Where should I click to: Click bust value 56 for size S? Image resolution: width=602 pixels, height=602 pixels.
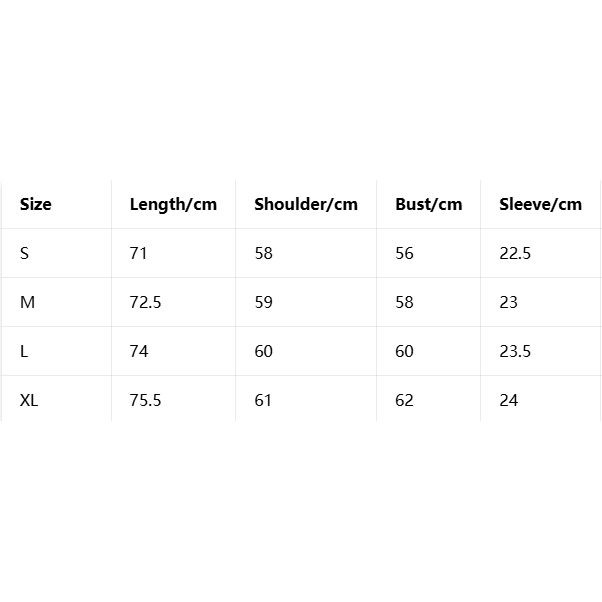pos(404,253)
